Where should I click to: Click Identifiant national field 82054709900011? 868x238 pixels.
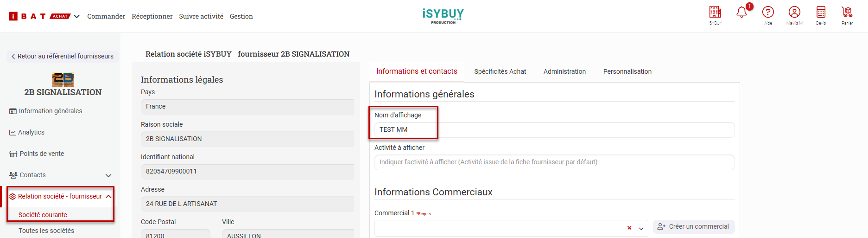point(247,172)
